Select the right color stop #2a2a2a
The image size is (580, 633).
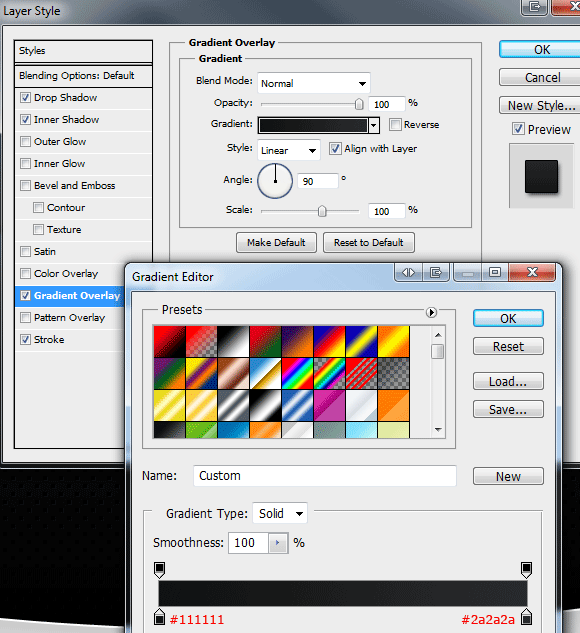coord(526,617)
